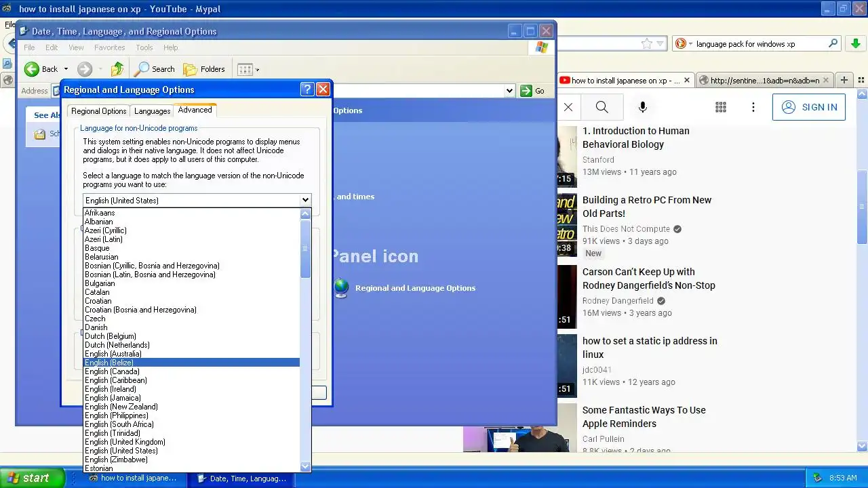Open the Views button dropdown arrow

[257, 69]
